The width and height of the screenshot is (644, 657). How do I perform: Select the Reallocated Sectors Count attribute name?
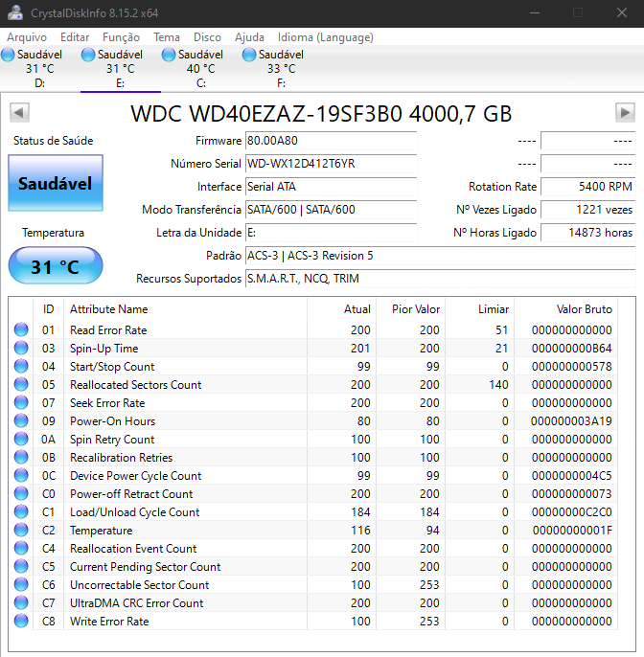click(135, 385)
